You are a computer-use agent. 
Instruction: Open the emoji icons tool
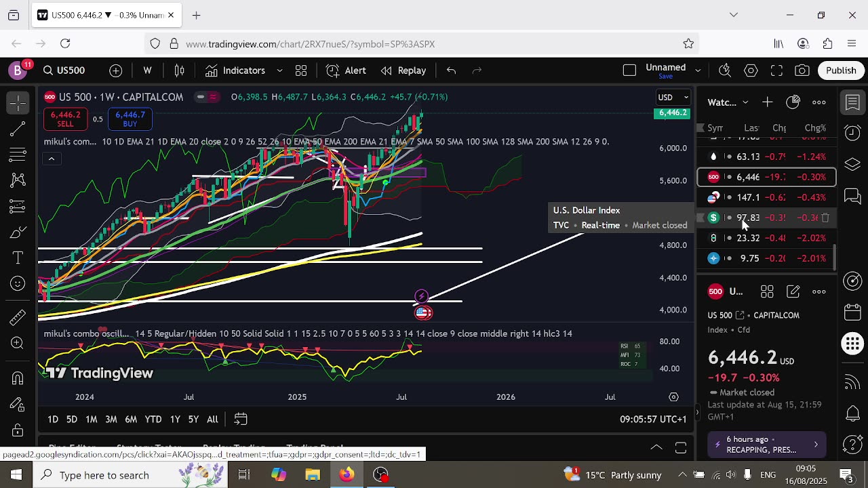pos(18,284)
